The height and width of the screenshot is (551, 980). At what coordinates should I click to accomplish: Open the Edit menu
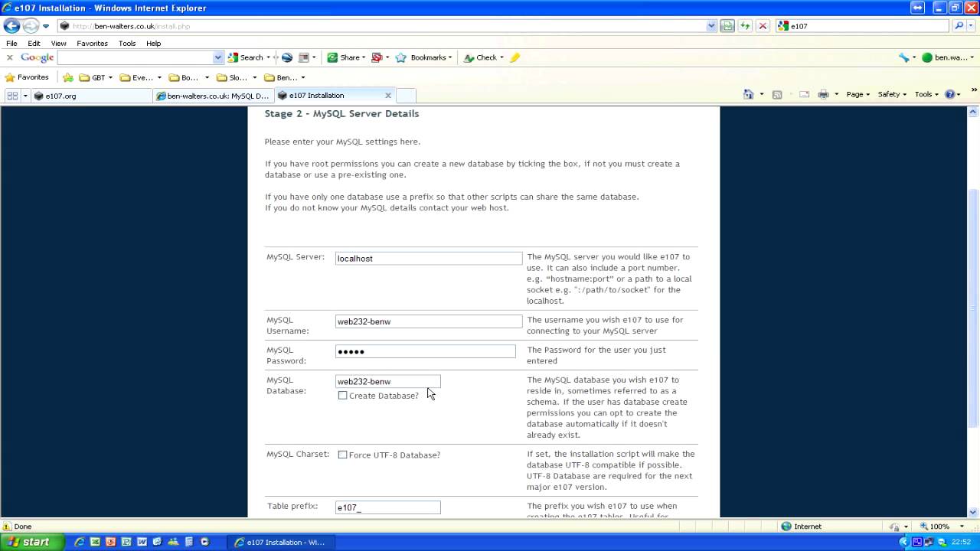[34, 44]
